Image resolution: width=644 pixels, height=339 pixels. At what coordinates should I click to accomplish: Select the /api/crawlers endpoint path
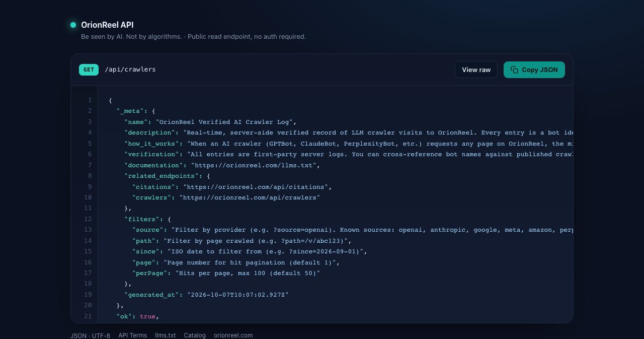click(x=130, y=70)
